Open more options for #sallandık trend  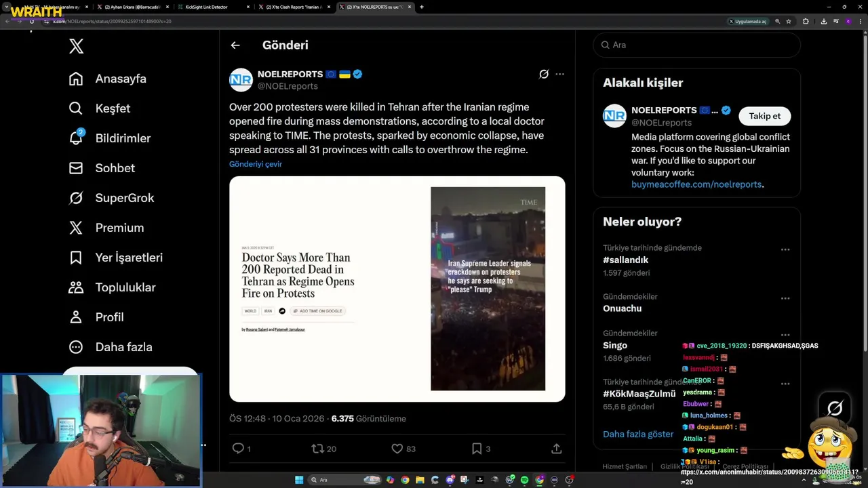click(785, 249)
